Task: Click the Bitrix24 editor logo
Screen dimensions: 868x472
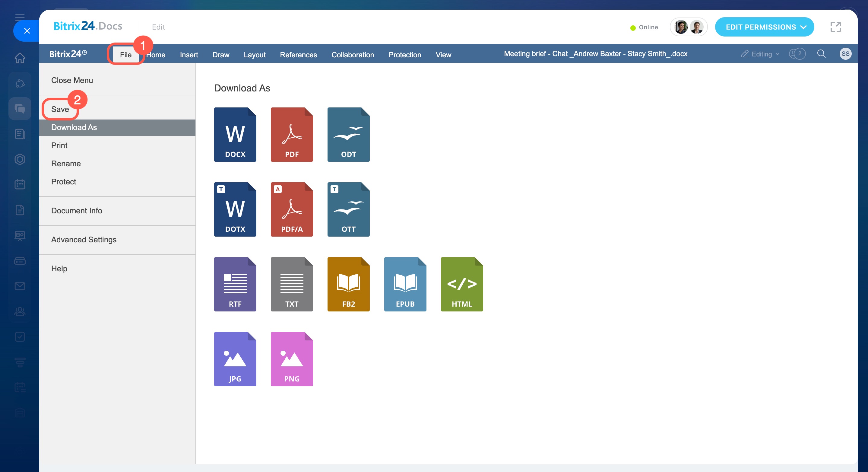Action: click(68, 54)
